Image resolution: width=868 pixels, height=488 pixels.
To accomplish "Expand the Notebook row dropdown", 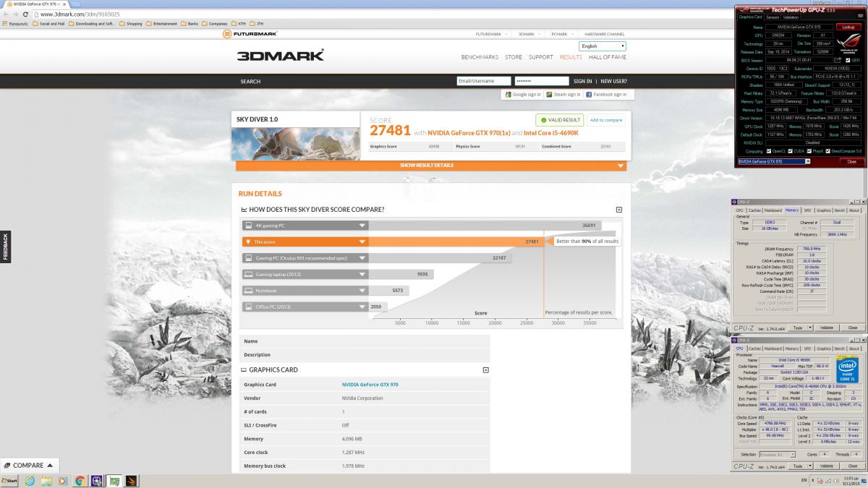I will point(363,291).
